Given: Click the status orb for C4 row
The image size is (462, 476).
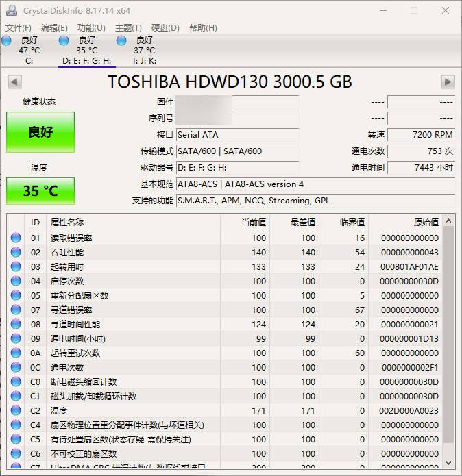Looking at the screenshot, I should tap(16, 425).
